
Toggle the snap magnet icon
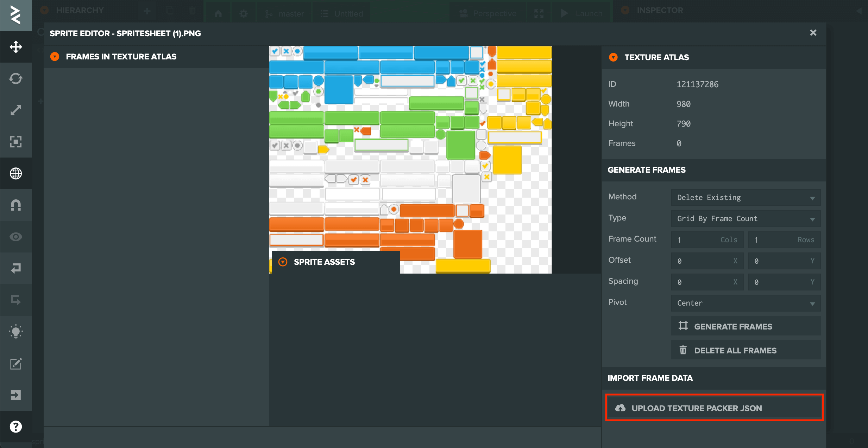(16, 205)
